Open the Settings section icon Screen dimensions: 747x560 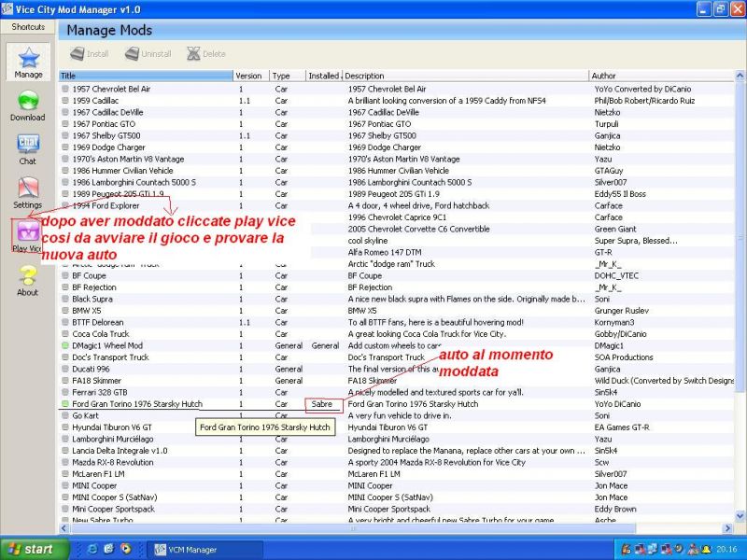coord(28,193)
